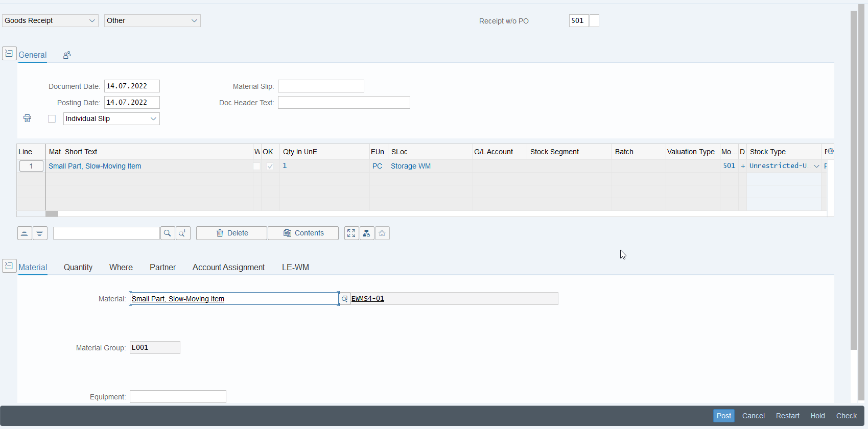Click 'Small Part, Slow-Moving Item' table cell
This screenshot has height=429, width=868.
click(x=149, y=166)
